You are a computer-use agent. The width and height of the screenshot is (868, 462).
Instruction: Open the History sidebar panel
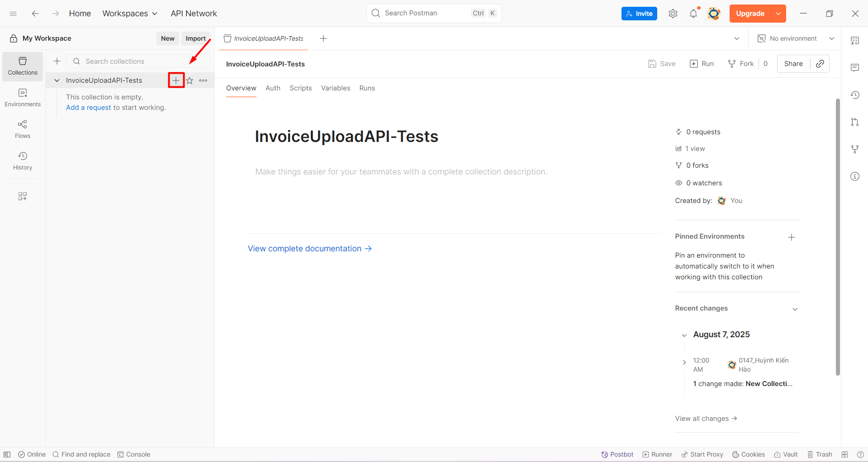point(22,161)
